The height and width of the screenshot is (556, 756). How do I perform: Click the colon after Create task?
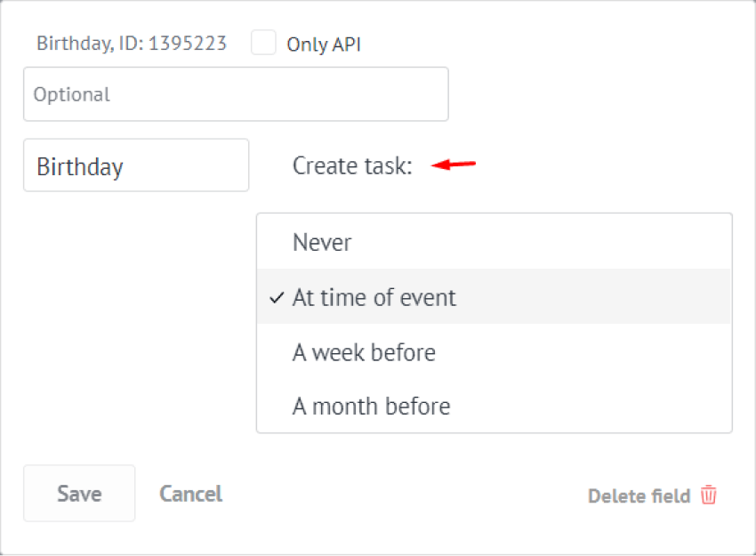click(x=409, y=168)
